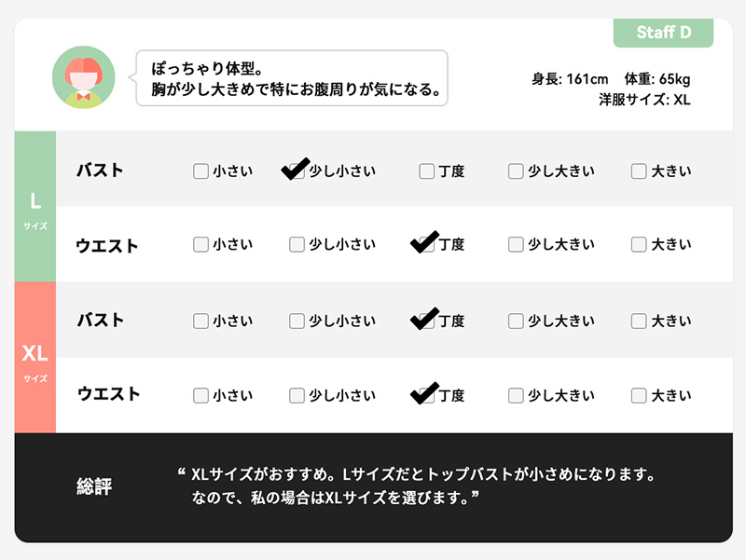Uncheck XL size waist 丁度 checkbox

click(x=426, y=395)
